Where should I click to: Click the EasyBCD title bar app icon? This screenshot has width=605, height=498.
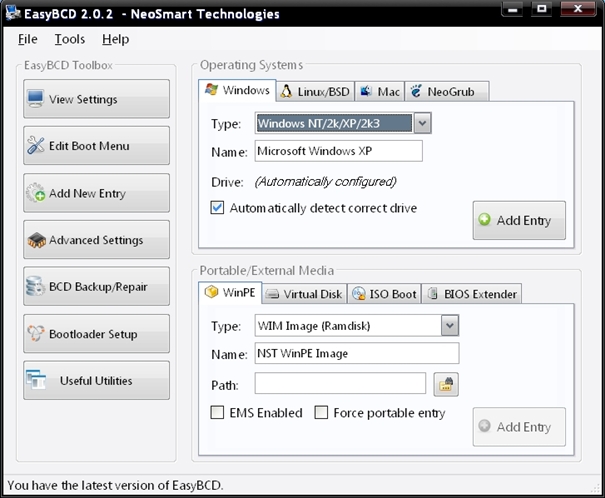[x=13, y=13]
